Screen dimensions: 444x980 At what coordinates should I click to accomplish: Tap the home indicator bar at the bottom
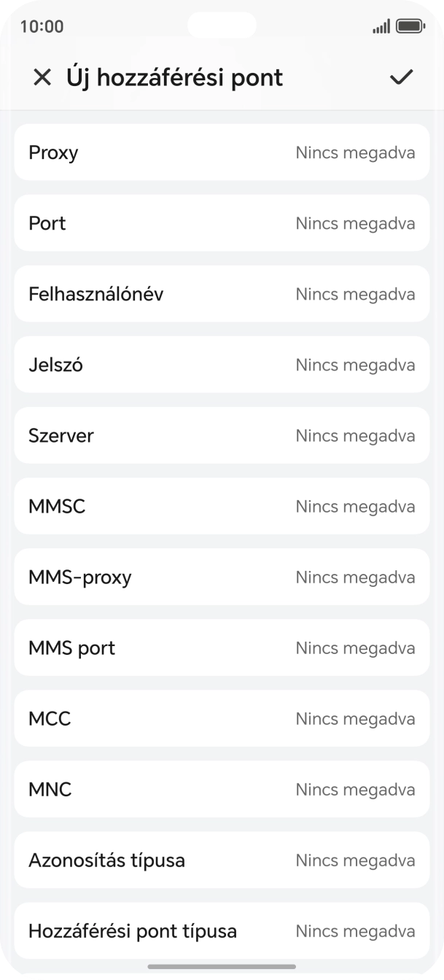tap(222, 967)
